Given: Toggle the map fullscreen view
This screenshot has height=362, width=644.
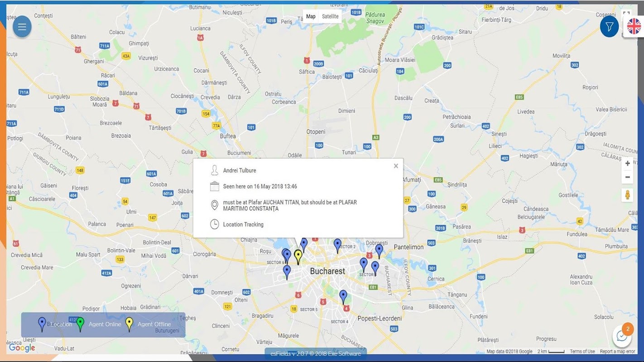Looking at the screenshot, I should [x=626, y=14].
